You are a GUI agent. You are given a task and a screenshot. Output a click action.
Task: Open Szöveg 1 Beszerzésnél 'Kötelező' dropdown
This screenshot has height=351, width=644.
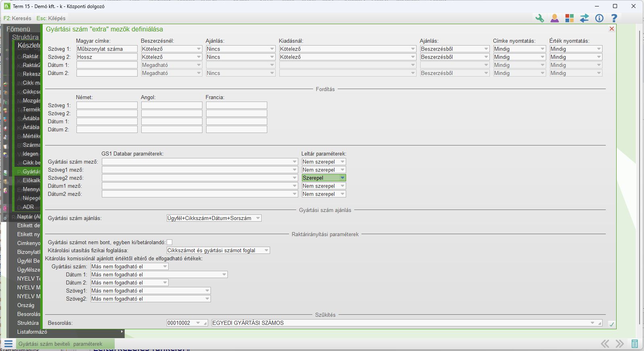click(198, 49)
